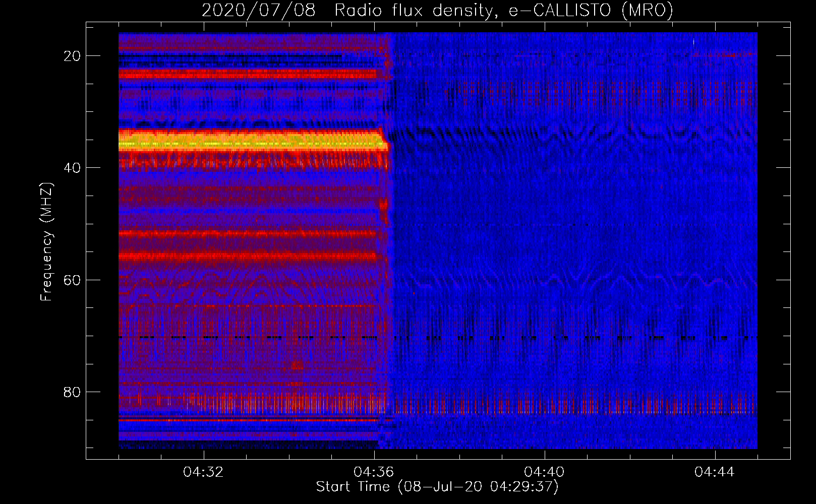Viewport: 816px width, 504px height.
Task: Click the plot title '2020/07/08 Radio flux density'
Action: tap(437, 10)
